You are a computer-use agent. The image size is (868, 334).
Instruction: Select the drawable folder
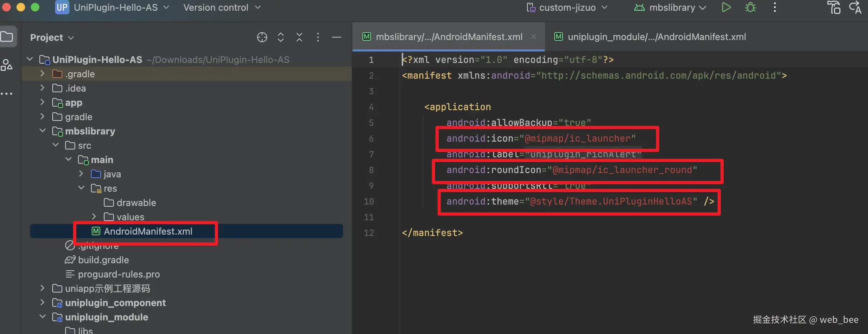pyautogui.click(x=130, y=203)
